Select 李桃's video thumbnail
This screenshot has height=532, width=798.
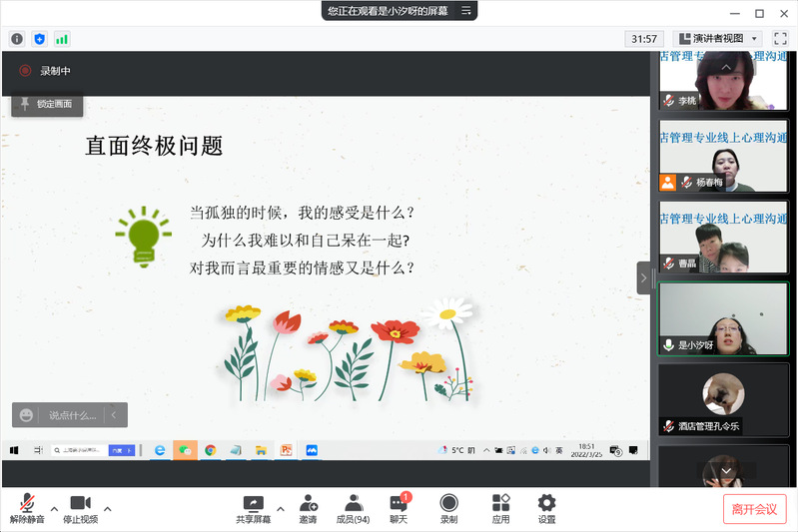(x=723, y=80)
